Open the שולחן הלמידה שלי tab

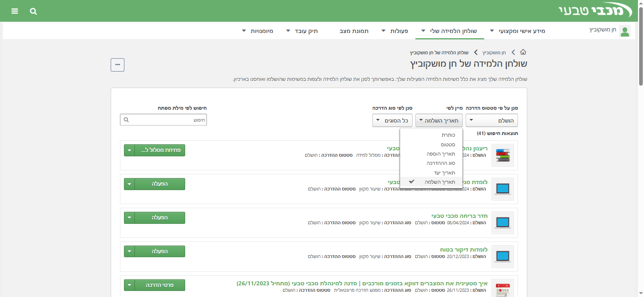450,31
